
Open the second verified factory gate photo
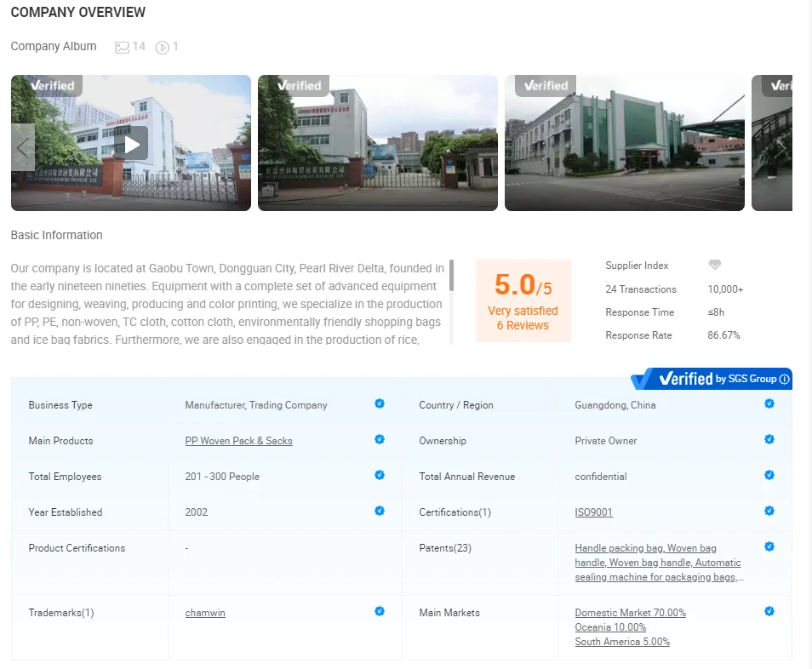coord(378,143)
